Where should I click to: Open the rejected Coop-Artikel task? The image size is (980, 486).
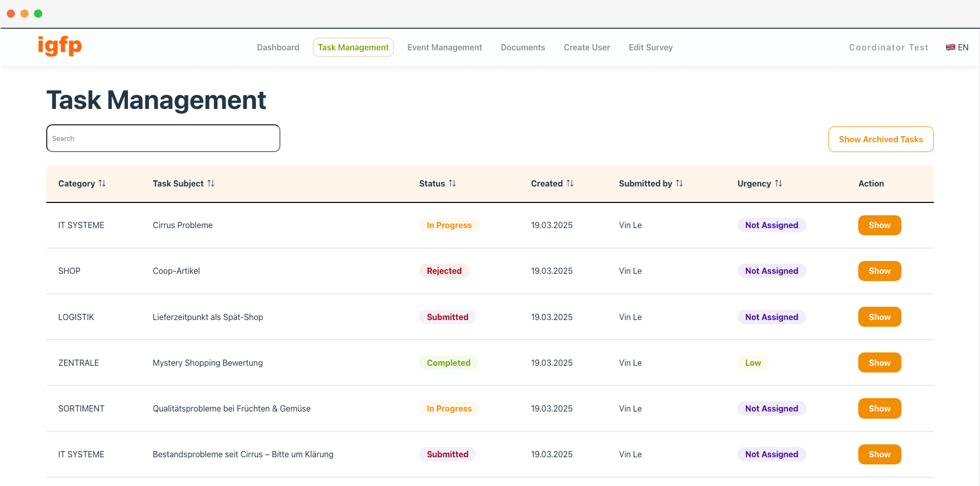(x=879, y=271)
